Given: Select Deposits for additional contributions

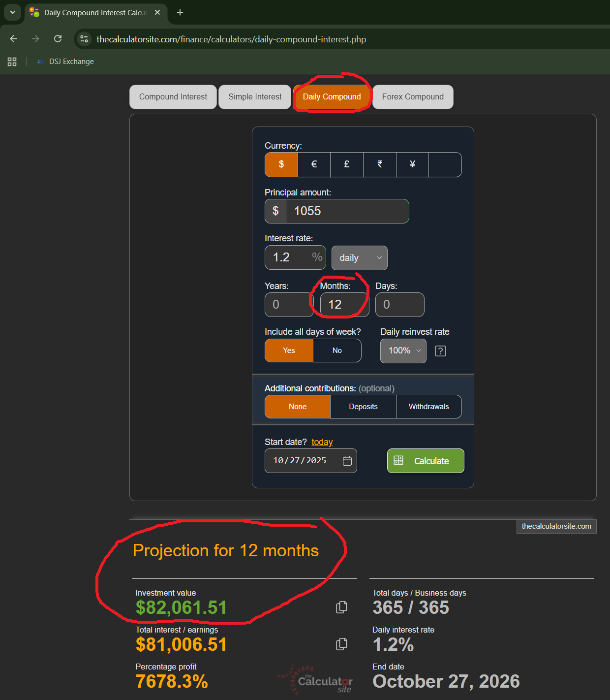Looking at the screenshot, I should (x=363, y=407).
